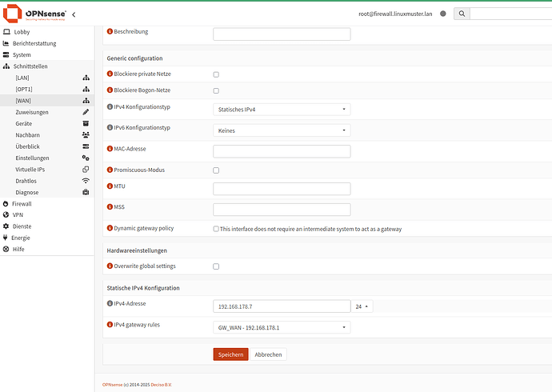Click the search magnifier icon in header
The height and width of the screenshot is (392, 552).
point(462,14)
